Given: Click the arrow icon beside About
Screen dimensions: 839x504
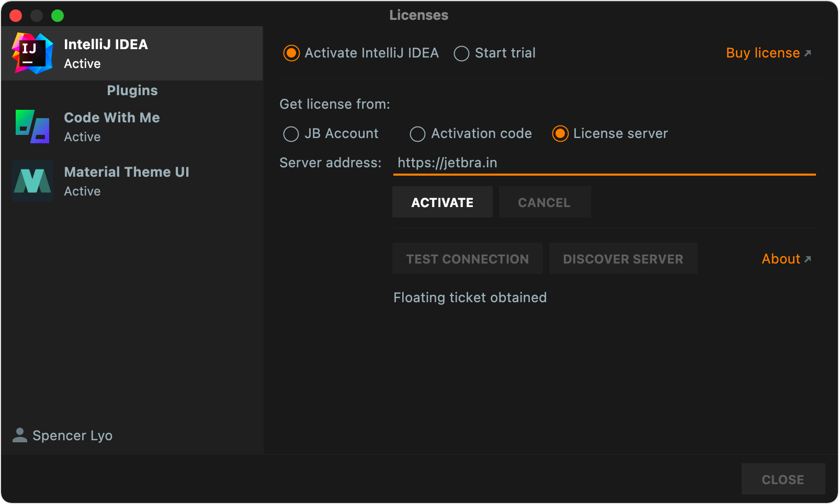Looking at the screenshot, I should [808, 259].
